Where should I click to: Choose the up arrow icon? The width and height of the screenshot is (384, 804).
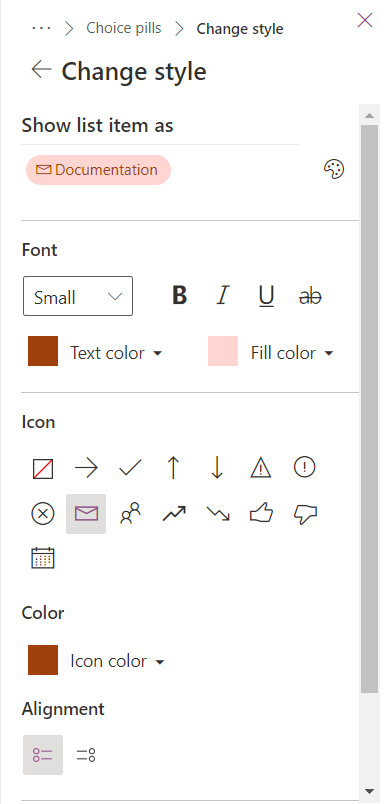tap(173, 469)
